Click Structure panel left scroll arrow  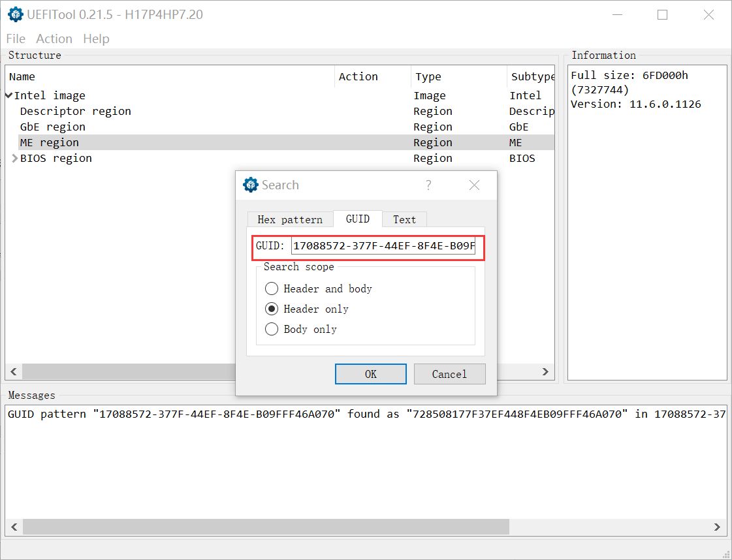point(14,371)
